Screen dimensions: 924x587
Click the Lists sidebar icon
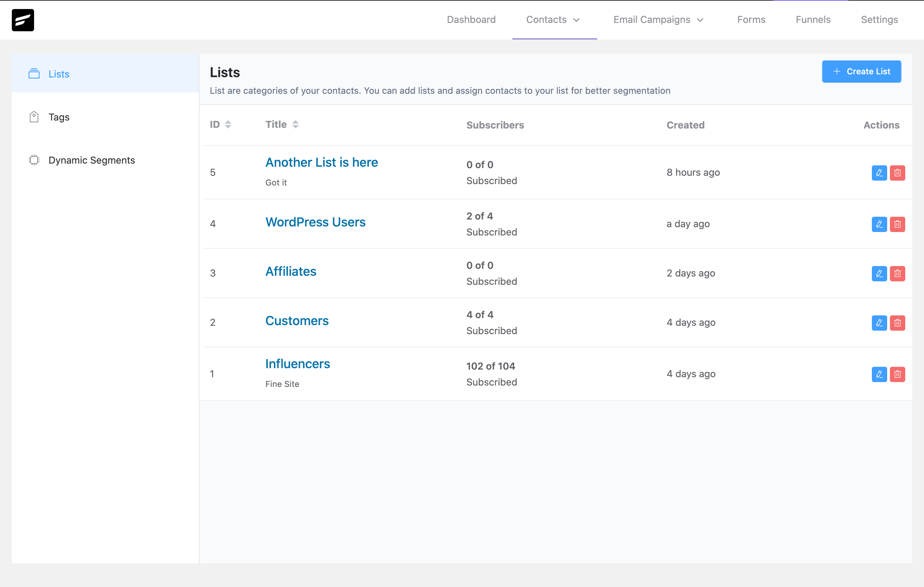34,74
